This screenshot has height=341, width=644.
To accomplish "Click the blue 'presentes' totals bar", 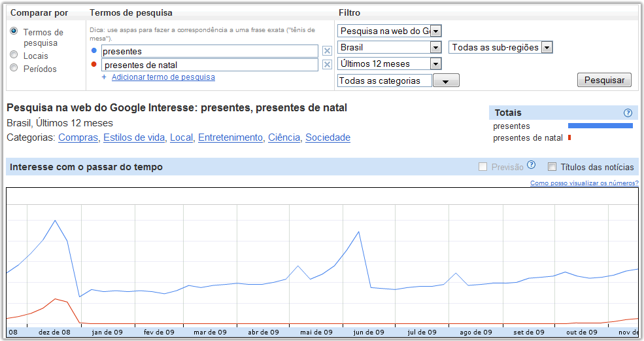I will (600, 126).
